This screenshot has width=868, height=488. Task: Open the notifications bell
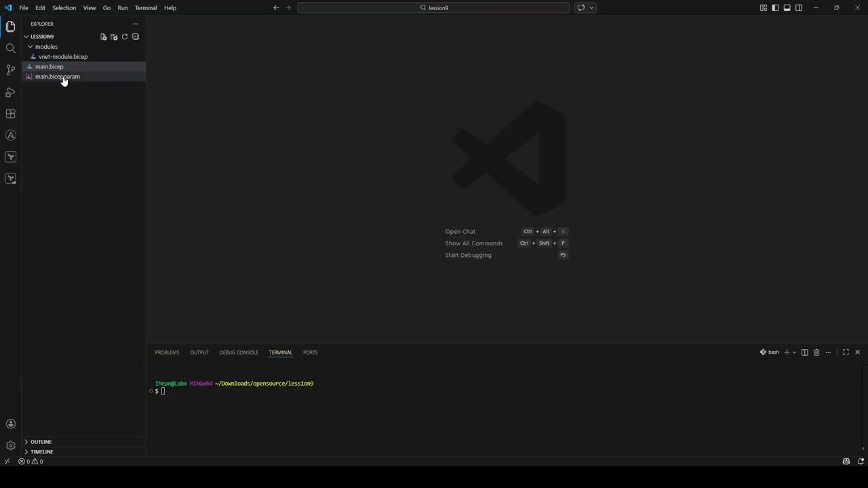[x=861, y=462]
